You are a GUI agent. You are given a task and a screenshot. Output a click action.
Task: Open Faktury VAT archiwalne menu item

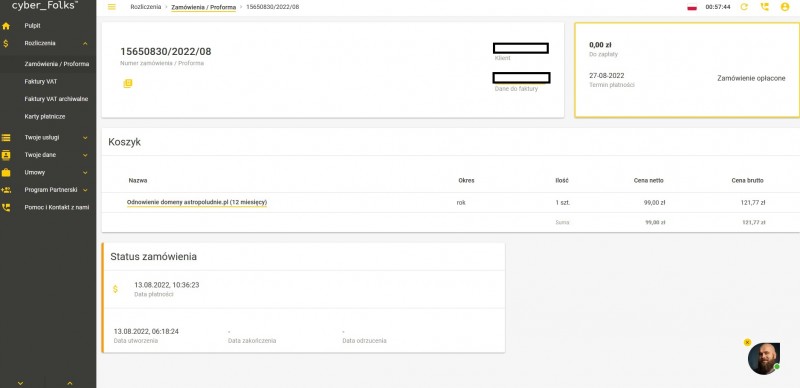point(57,99)
